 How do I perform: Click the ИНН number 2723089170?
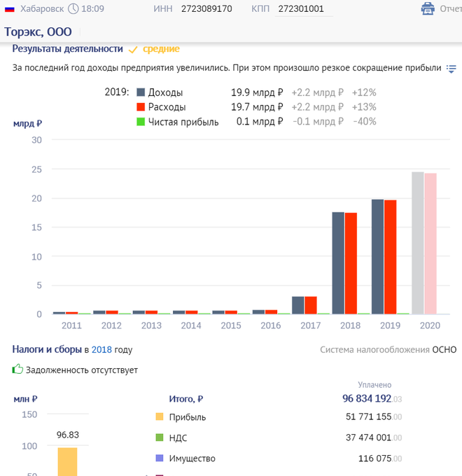pos(206,9)
